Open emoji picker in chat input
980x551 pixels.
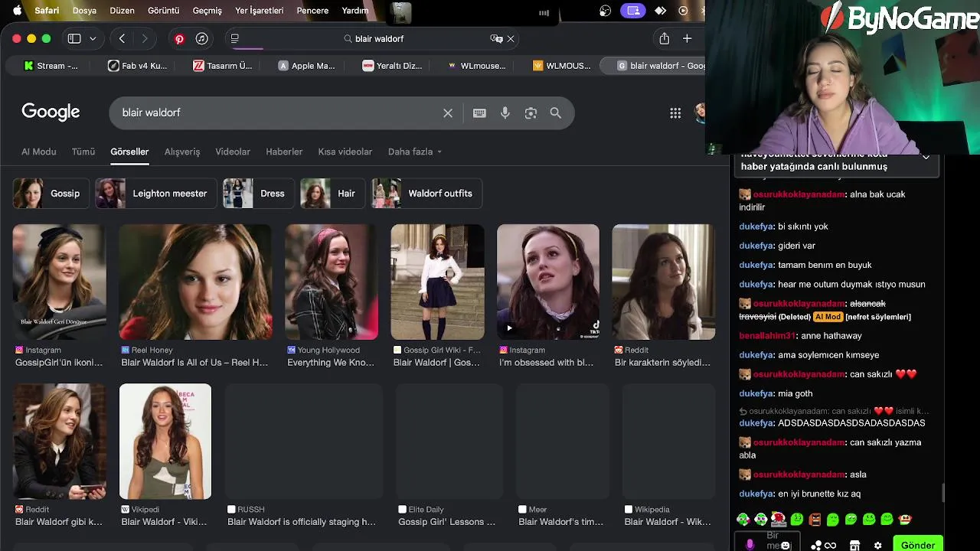click(785, 546)
